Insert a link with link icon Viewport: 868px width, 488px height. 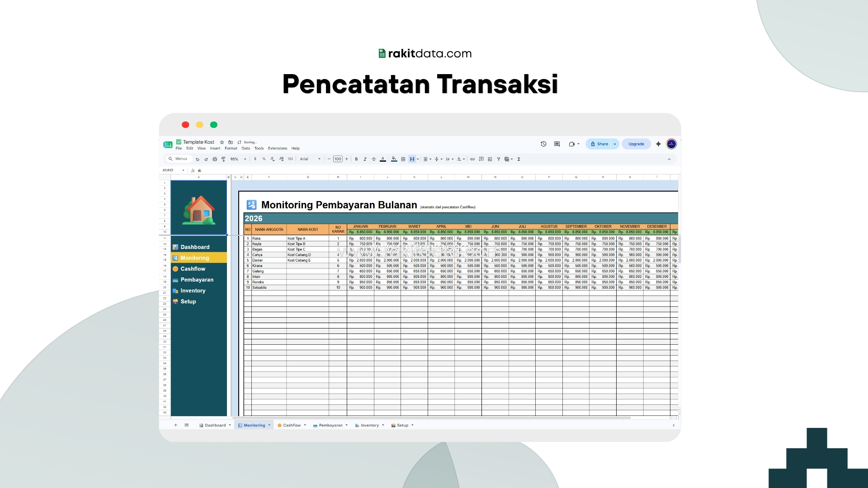[x=472, y=159]
